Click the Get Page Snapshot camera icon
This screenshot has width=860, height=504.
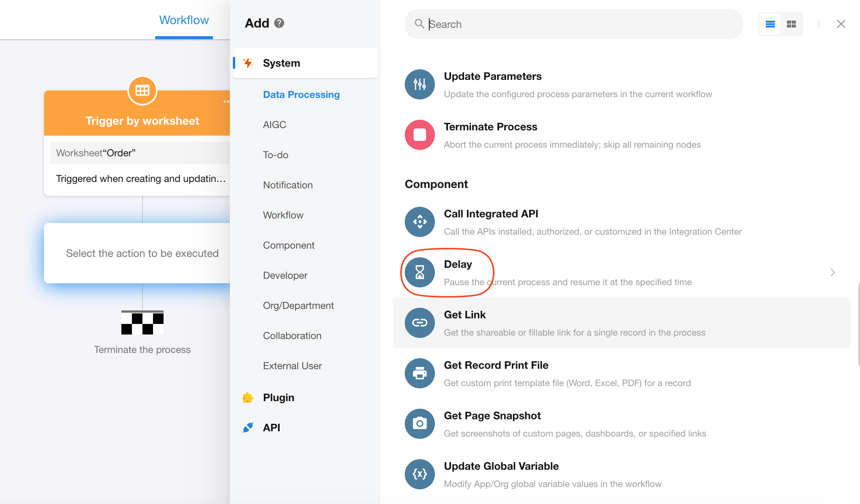coord(419,424)
